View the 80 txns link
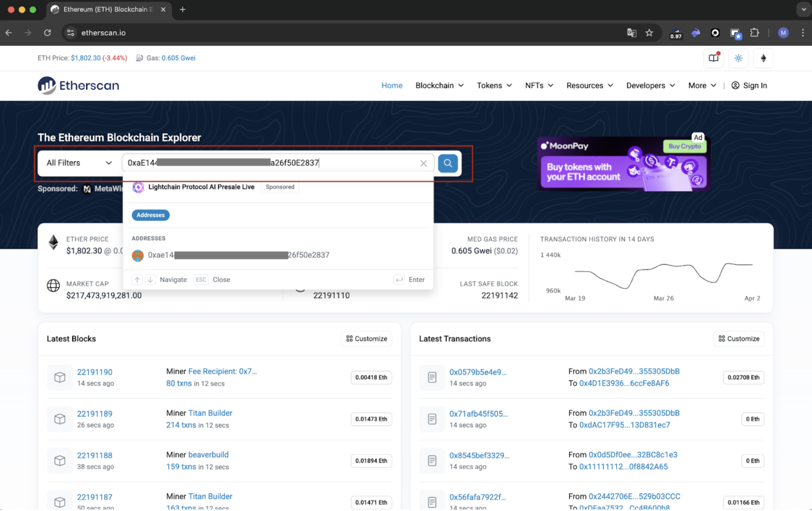 click(x=179, y=383)
